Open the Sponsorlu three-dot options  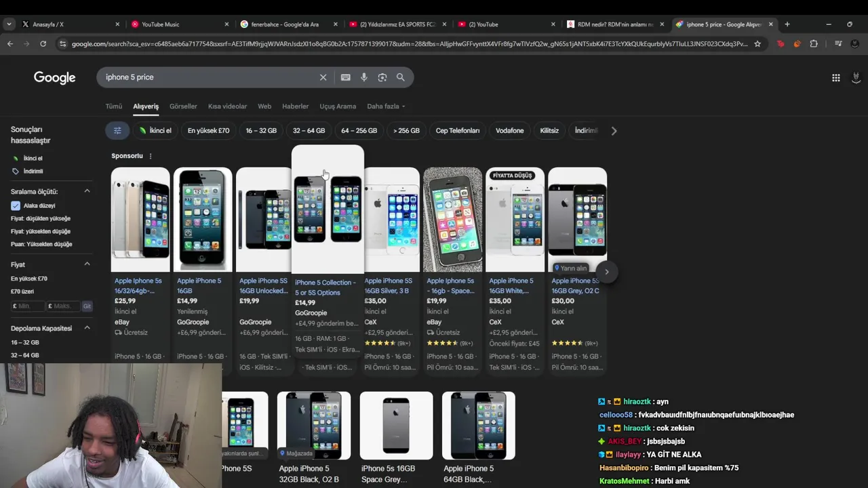(x=151, y=156)
